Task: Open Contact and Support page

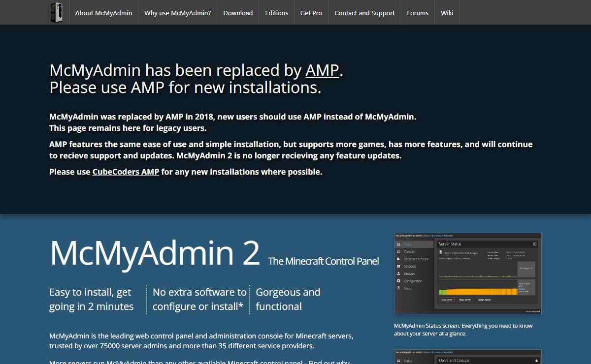Action: click(x=364, y=13)
